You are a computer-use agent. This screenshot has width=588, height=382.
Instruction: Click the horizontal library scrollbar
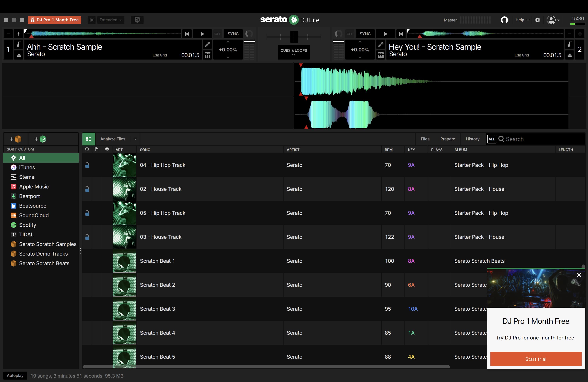[266, 367]
